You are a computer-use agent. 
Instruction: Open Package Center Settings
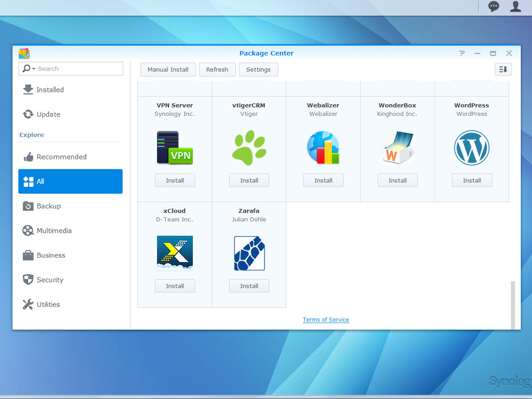pos(258,70)
